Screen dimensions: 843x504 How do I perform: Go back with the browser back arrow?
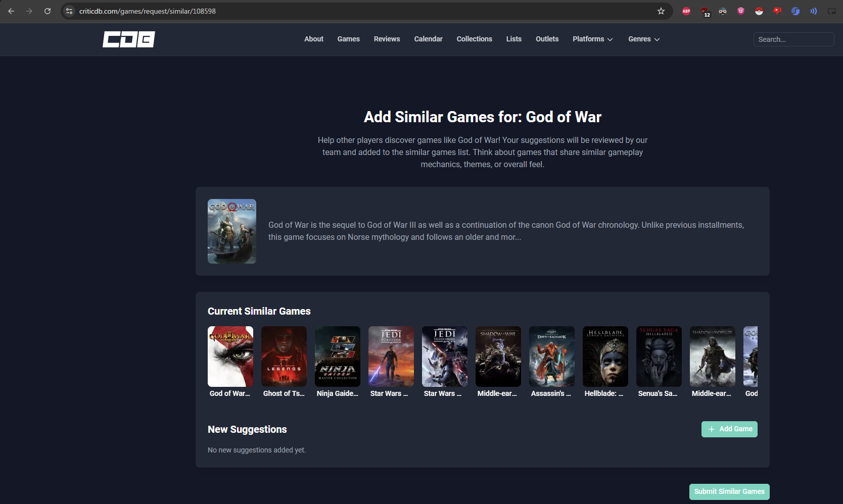(11, 11)
